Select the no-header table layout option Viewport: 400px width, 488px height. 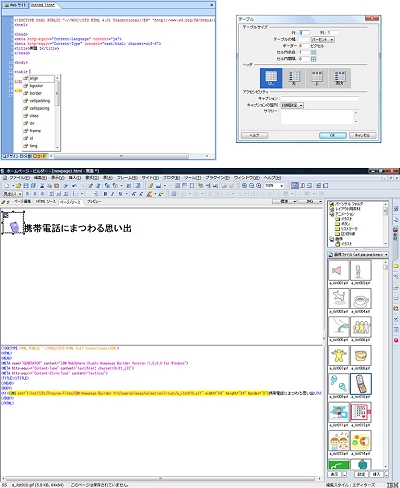(271, 78)
